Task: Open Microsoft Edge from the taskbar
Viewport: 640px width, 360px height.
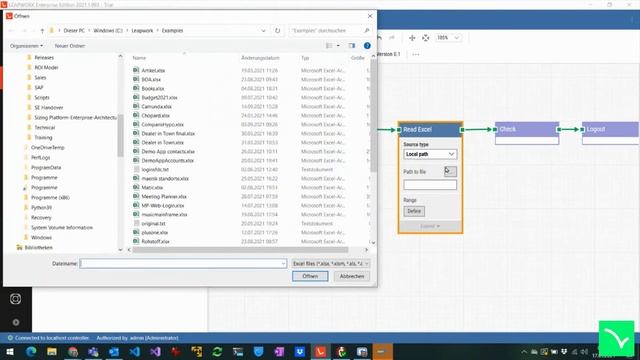Action: pos(31,351)
